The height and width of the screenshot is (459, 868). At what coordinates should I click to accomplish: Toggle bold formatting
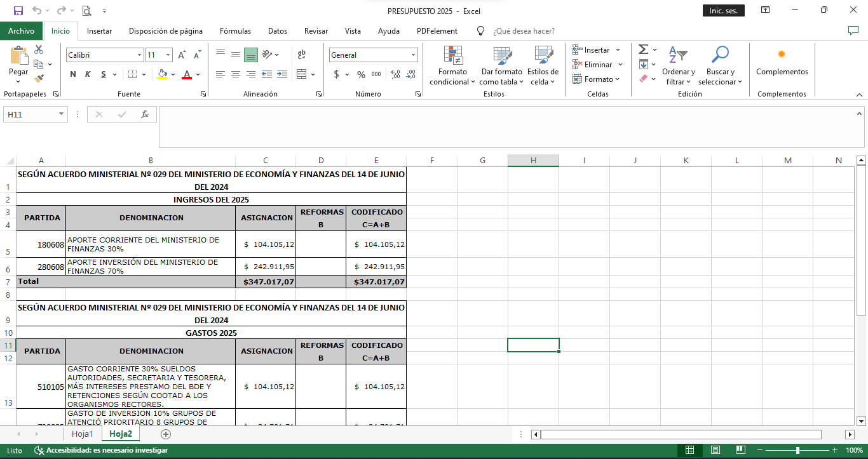click(x=73, y=74)
